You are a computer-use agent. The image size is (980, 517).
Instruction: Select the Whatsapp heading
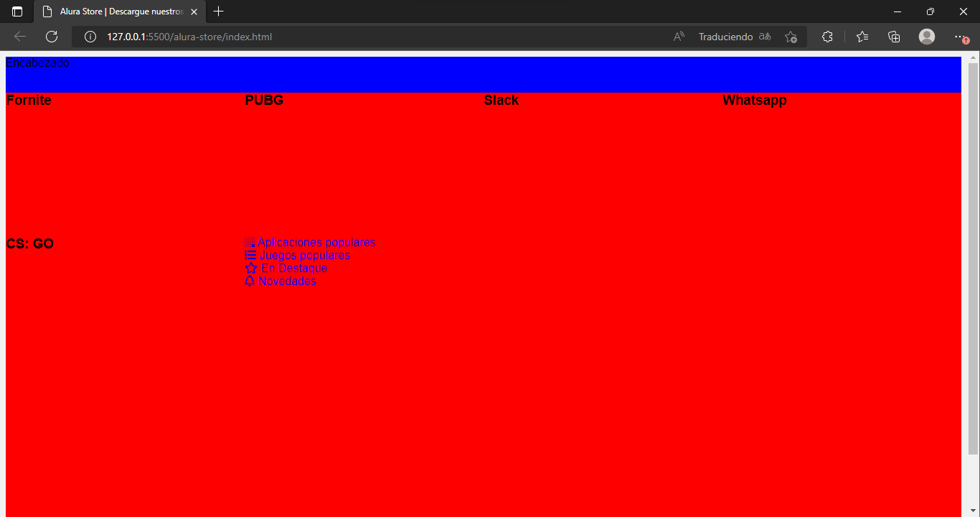coord(755,101)
